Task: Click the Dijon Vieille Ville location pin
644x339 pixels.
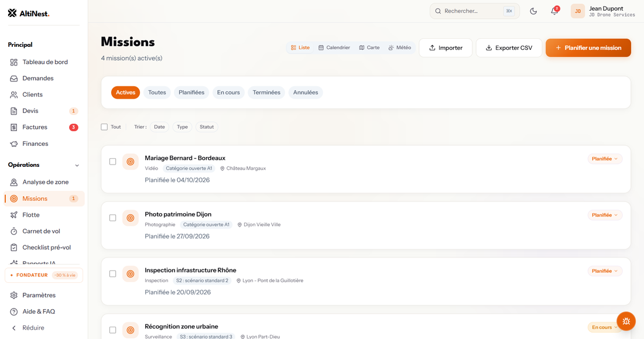Action: (x=239, y=225)
